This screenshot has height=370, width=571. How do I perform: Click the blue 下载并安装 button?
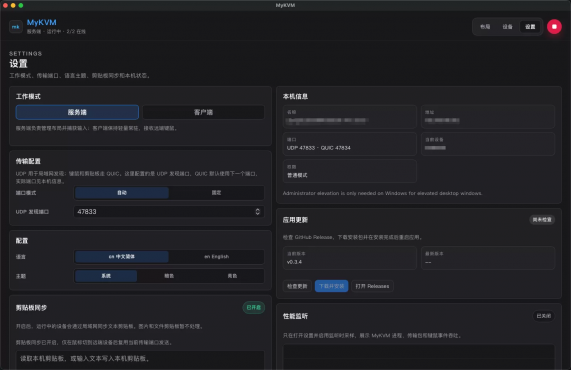(331, 286)
